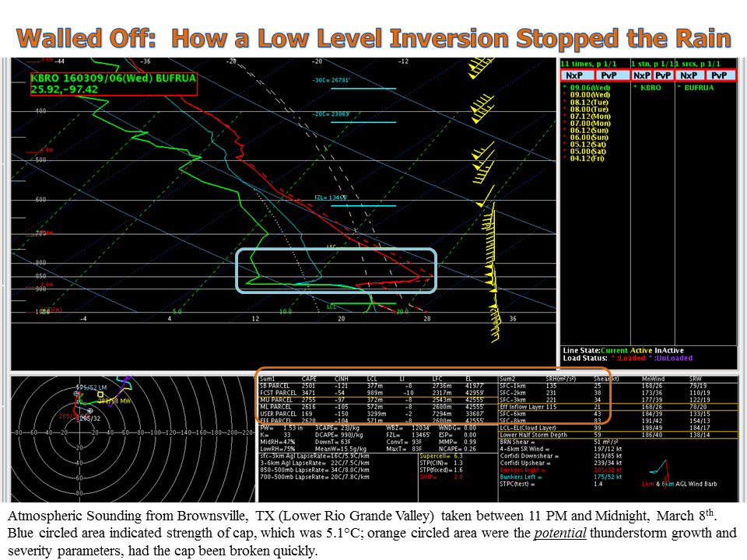
Task: Click the NxP button for the station list
Action: pos(642,75)
